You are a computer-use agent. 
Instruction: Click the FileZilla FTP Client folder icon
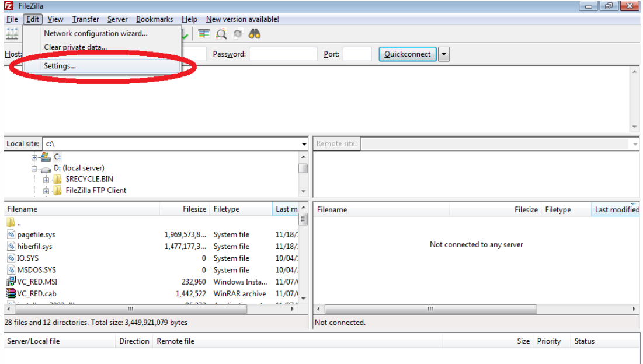(57, 190)
